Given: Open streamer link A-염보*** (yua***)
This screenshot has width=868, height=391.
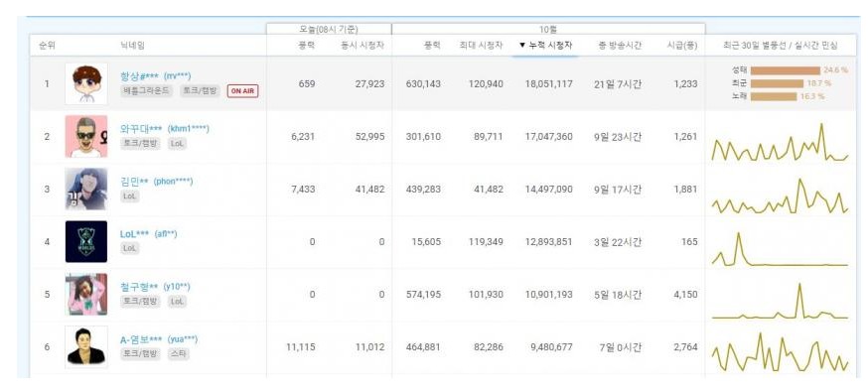Looking at the screenshot, I should click(x=159, y=339).
